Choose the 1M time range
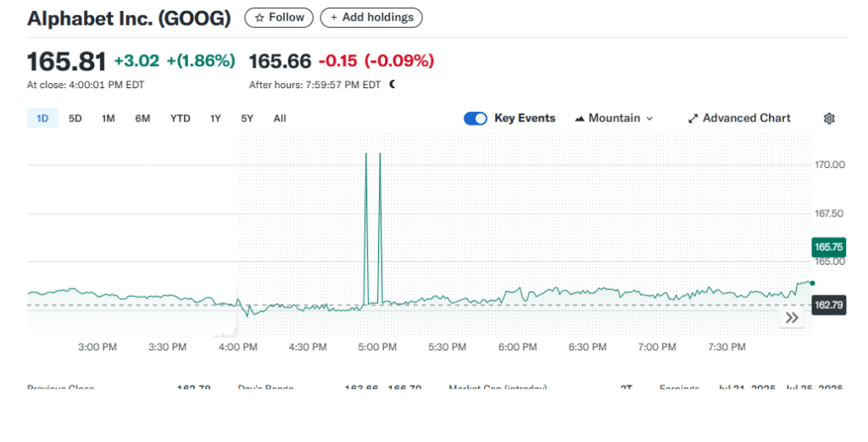 108,119
